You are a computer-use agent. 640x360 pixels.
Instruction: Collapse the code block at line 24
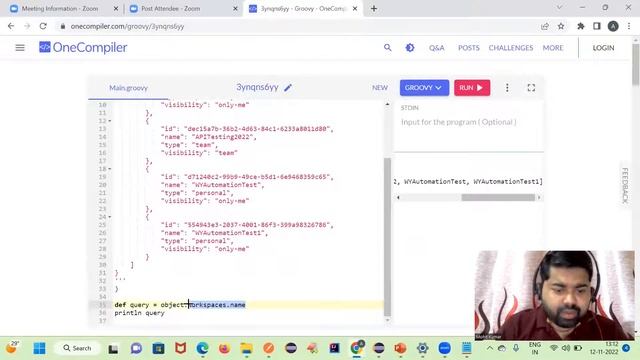[110, 217]
